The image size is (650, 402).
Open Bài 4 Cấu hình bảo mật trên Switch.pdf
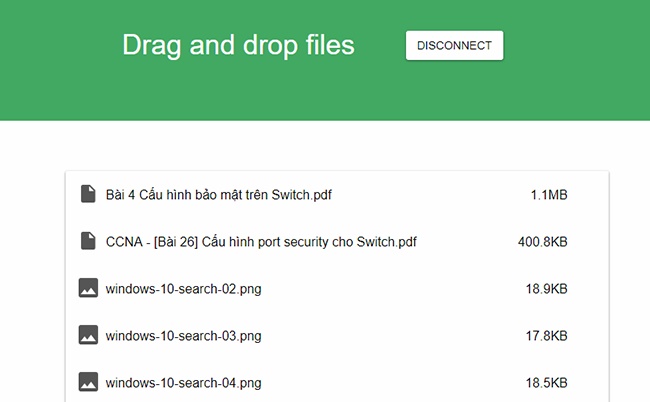pos(218,195)
